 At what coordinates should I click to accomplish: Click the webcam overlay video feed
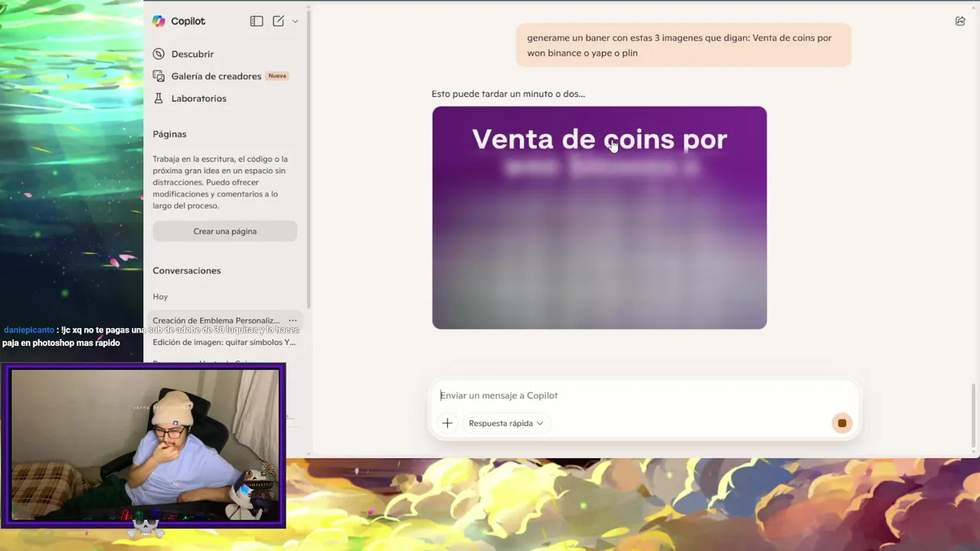pos(145,445)
